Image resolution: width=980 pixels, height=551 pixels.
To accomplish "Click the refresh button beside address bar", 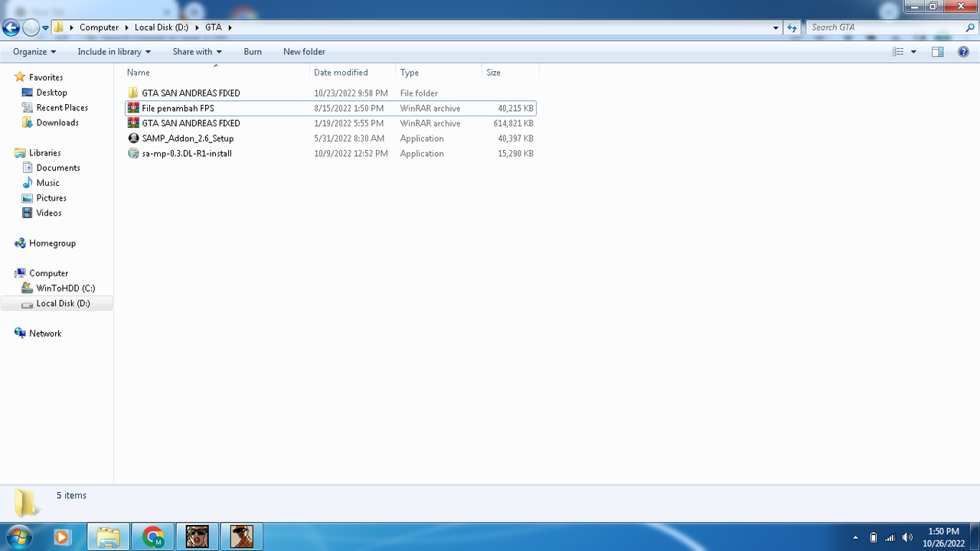I will (792, 28).
